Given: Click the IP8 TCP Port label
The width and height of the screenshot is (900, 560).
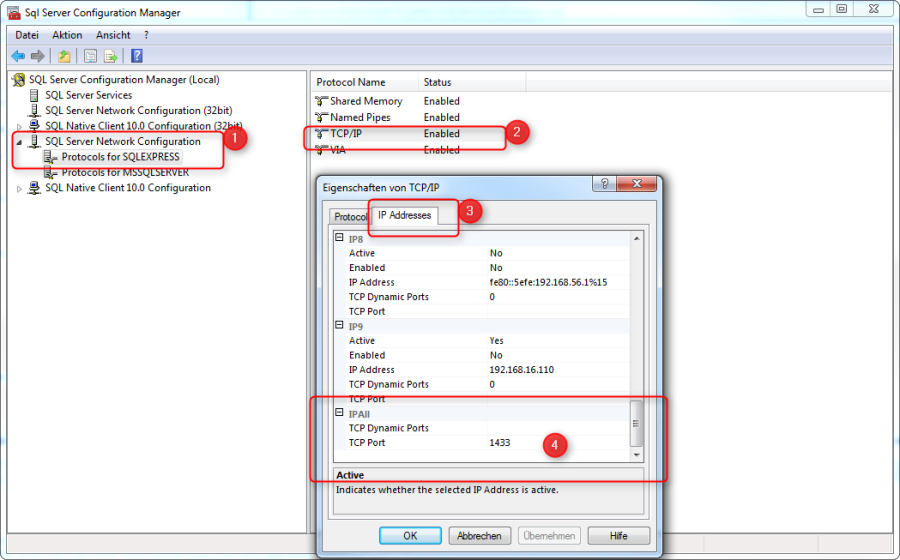Looking at the screenshot, I should click(x=367, y=312).
